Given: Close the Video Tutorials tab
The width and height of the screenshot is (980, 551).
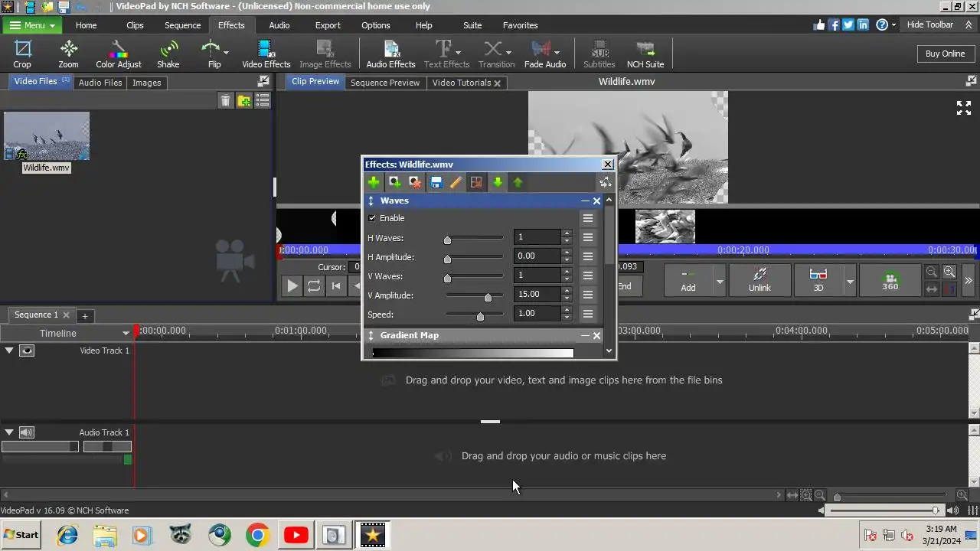Looking at the screenshot, I should [x=497, y=83].
